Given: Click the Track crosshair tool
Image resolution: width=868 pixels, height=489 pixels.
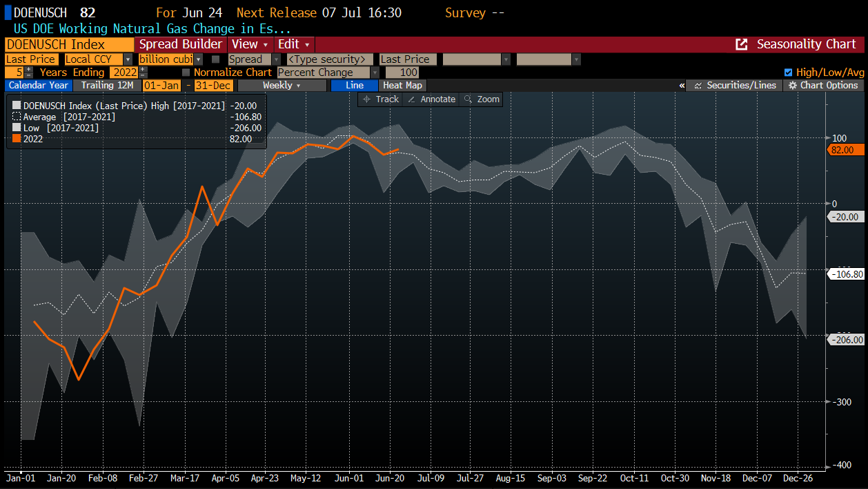Looking at the screenshot, I should coord(368,99).
